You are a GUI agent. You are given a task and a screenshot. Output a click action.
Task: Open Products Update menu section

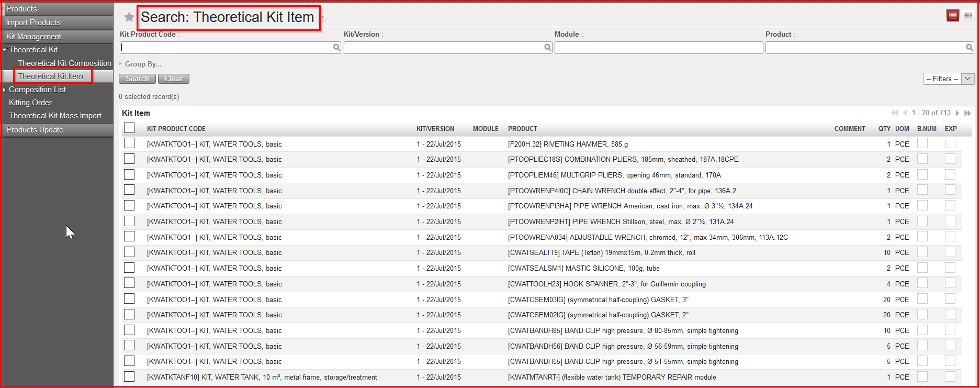click(x=35, y=130)
